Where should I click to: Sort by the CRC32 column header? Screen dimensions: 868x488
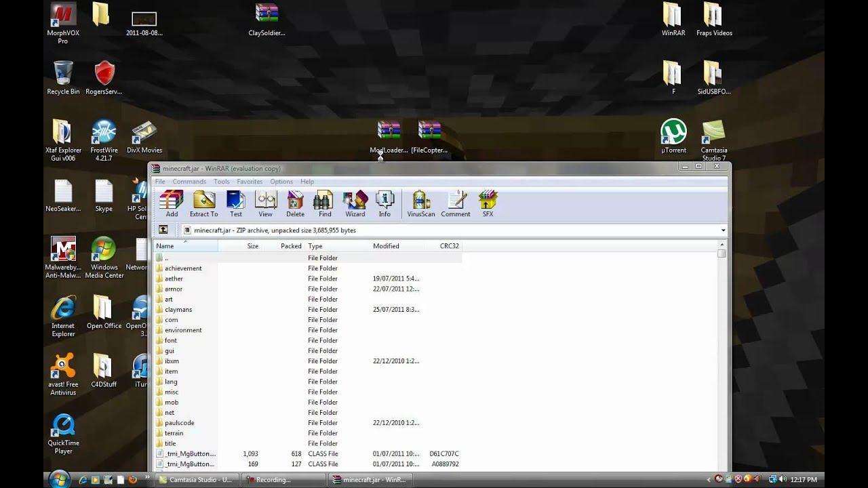pos(443,246)
